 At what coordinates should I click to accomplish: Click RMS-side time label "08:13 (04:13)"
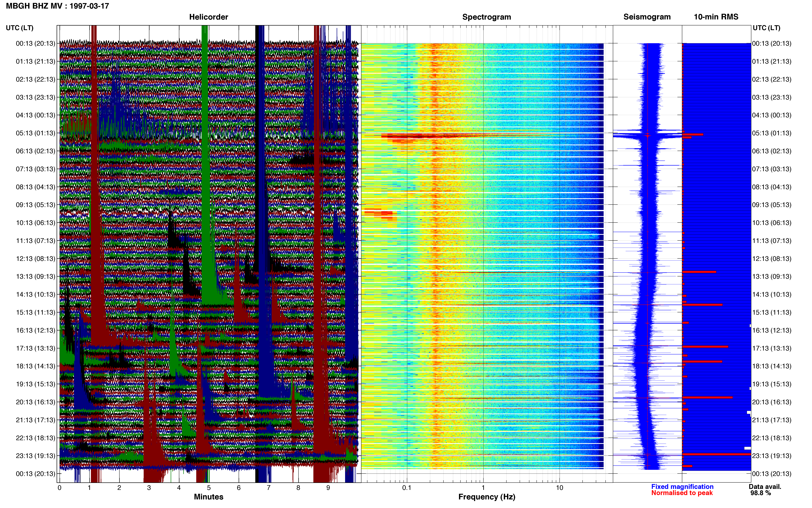pyautogui.click(x=772, y=187)
